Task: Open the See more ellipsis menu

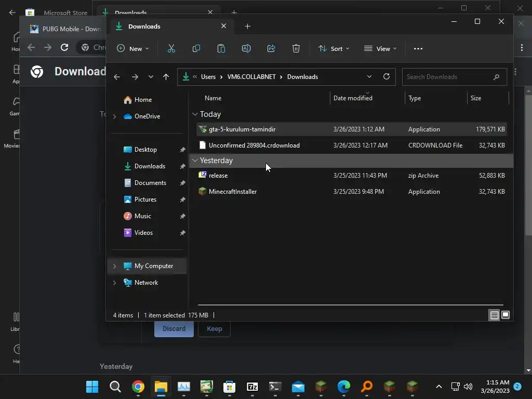Action: pos(418,48)
